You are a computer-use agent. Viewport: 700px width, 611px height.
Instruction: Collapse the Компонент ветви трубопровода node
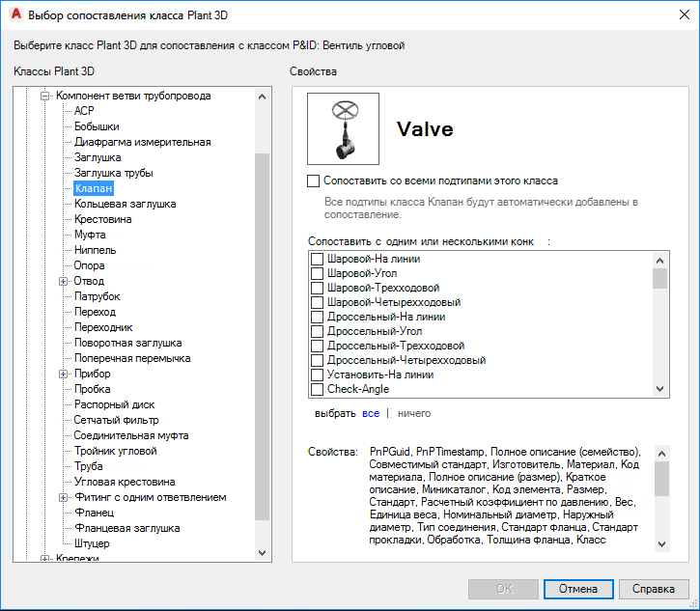pos(44,96)
